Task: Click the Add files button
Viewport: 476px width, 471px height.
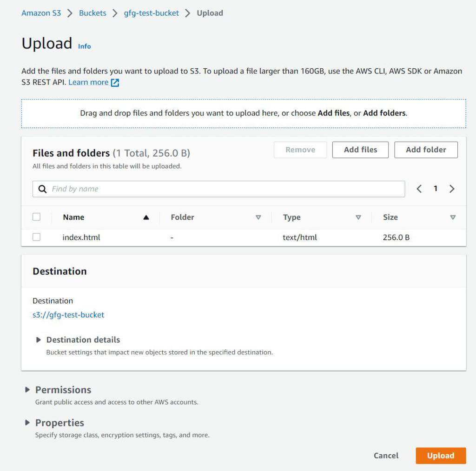Action: coord(360,150)
